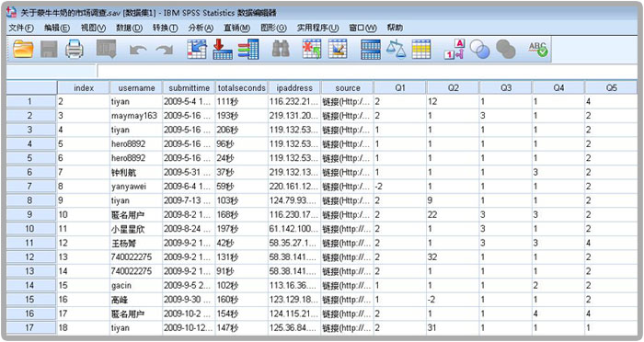The height and width of the screenshot is (342, 644).
Task: Select the Q4 column header
Action: click(558, 88)
